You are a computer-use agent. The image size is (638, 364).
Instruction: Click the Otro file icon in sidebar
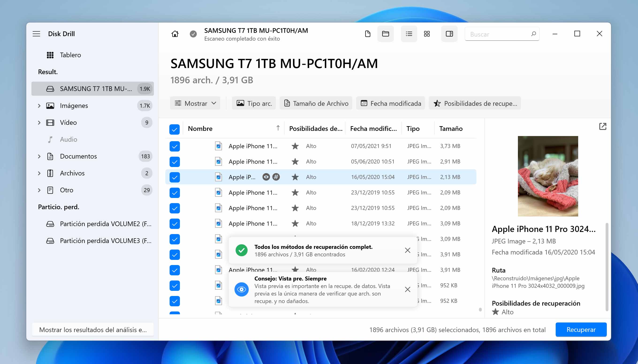pyautogui.click(x=50, y=190)
